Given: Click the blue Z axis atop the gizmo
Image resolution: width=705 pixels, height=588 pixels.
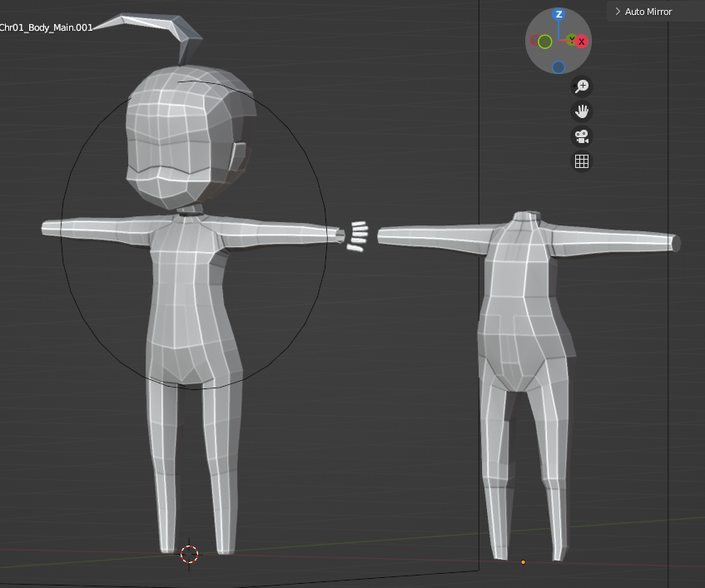Looking at the screenshot, I should pyautogui.click(x=559, y=15).
